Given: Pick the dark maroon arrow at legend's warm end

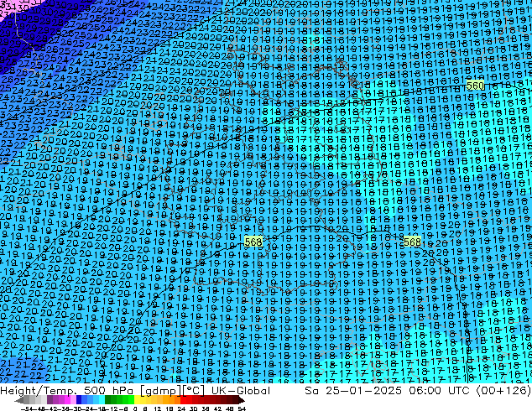Looking at the screenshot, I should pyautogui.click(x=242, y=400).
